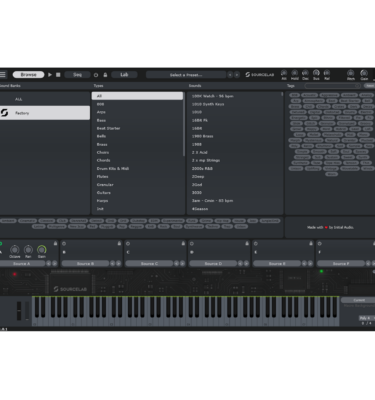Click the previous arrow of Source D
Viewport: 375px width, 400px height.
(240, 264)
